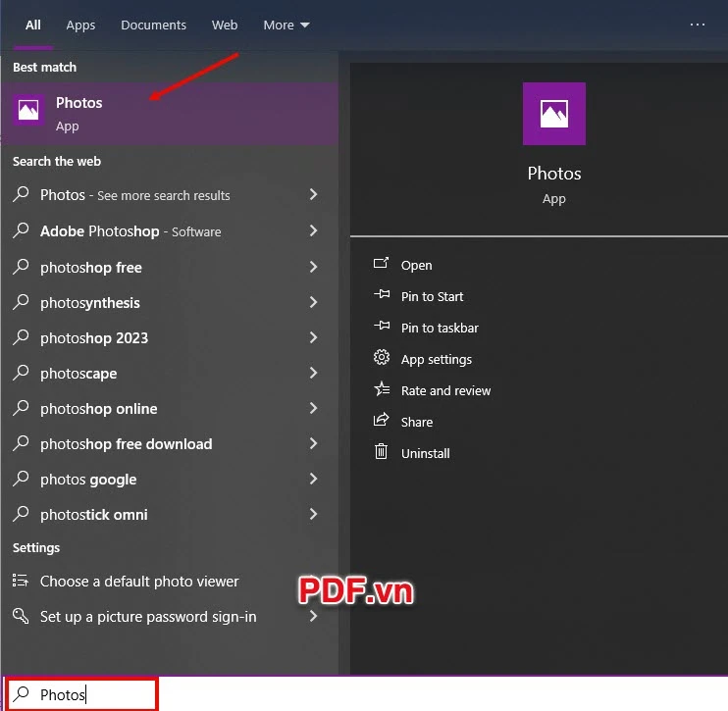Click the Rate and review star icon
728x711 pixels.
click(x=382, y=389)
